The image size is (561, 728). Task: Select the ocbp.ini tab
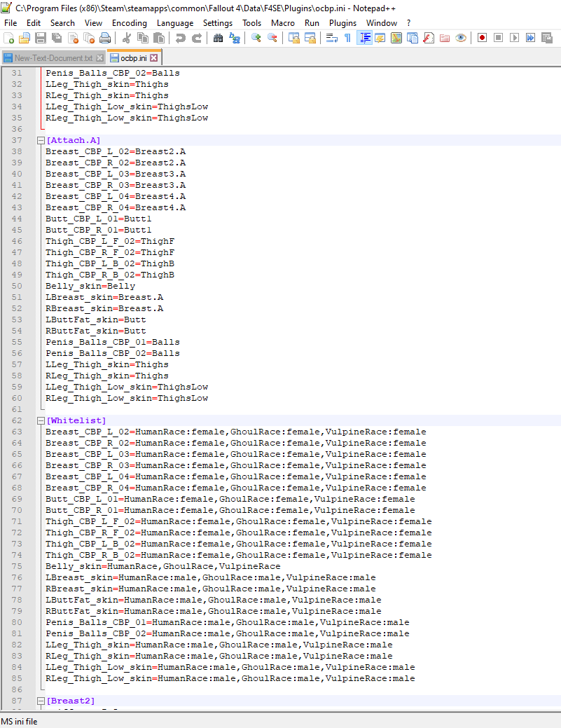point(134,58)
